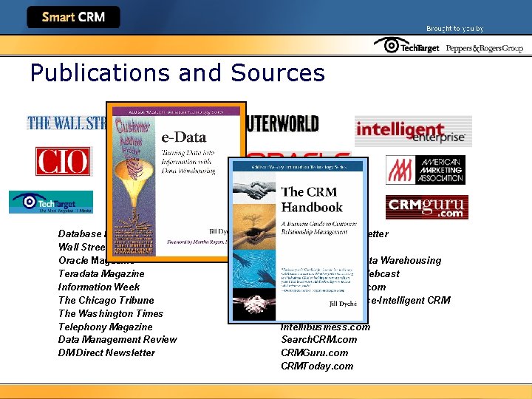
Task: Click 'Intellibusiness.com' list entry
Action: (325, 327)
